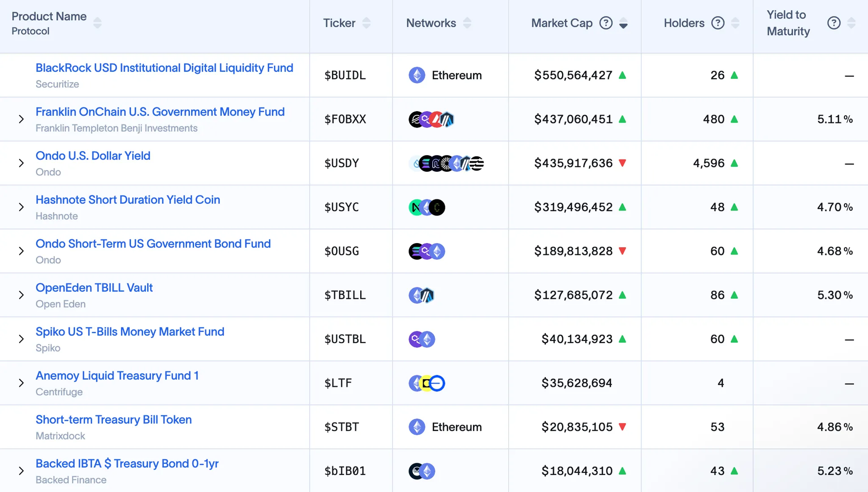The height and width of the screenshot is (492, 868).
Task: Open Holders help tooltip icon
Action: (718, 23)
